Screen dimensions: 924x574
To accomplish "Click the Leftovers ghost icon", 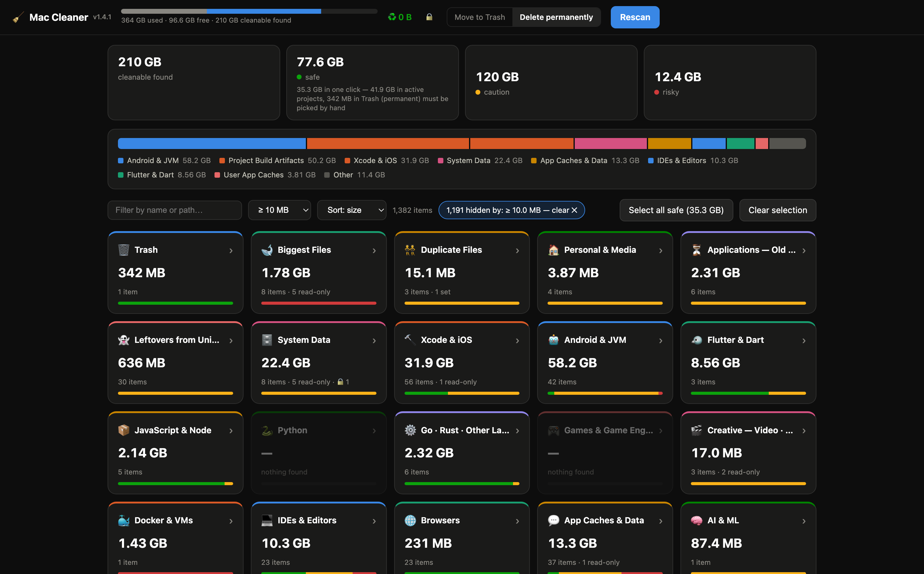I will pyautogui.click(x=123, y=340).
